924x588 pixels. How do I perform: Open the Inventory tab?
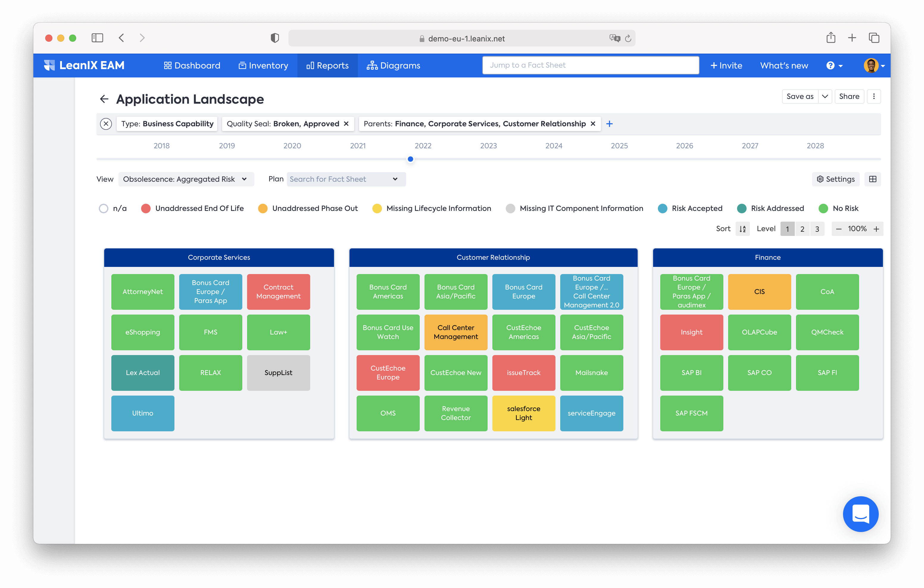click(263, 65)
